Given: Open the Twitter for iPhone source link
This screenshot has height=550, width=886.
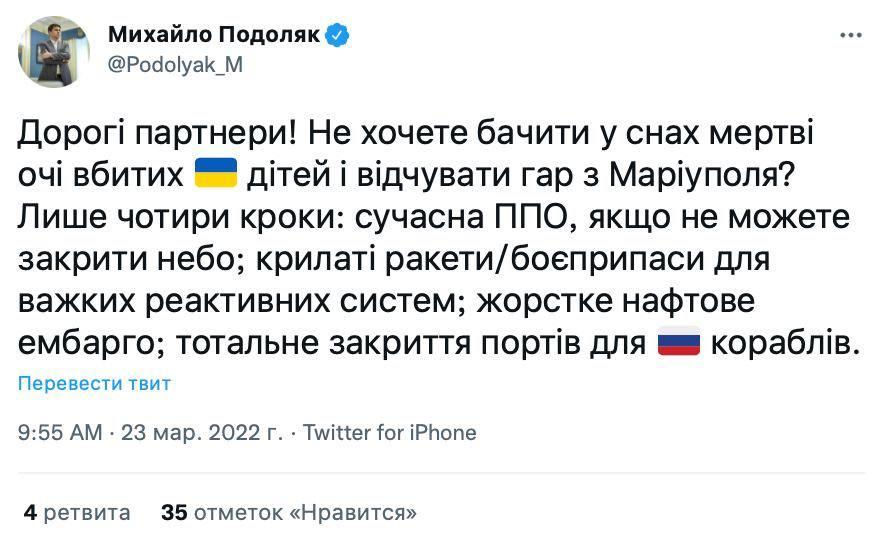Looking at the screenshot, I should 389,433.
